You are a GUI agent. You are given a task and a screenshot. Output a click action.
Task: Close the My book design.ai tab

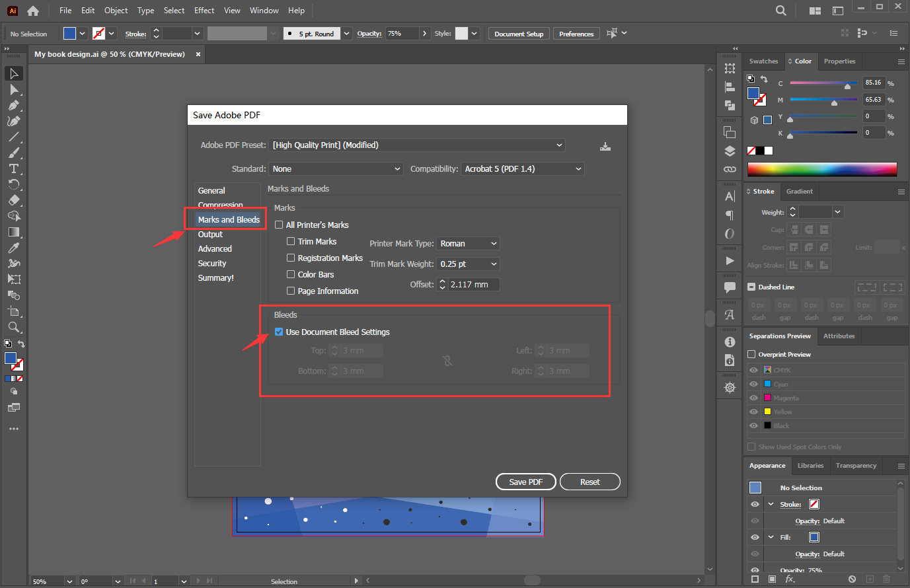pyautogui.click(x=198, y=54)
